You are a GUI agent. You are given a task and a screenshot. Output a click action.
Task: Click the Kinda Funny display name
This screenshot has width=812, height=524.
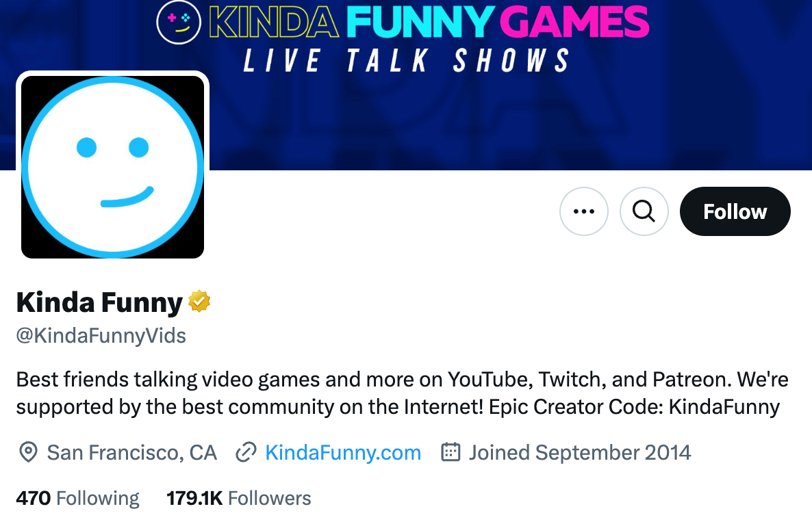[x=100, y=302]
